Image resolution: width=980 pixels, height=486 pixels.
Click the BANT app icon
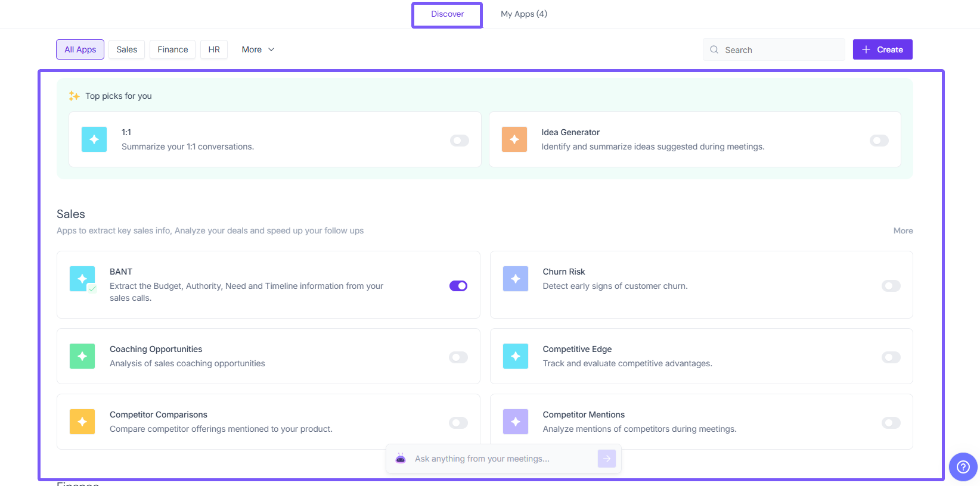[x=82, y=279]
